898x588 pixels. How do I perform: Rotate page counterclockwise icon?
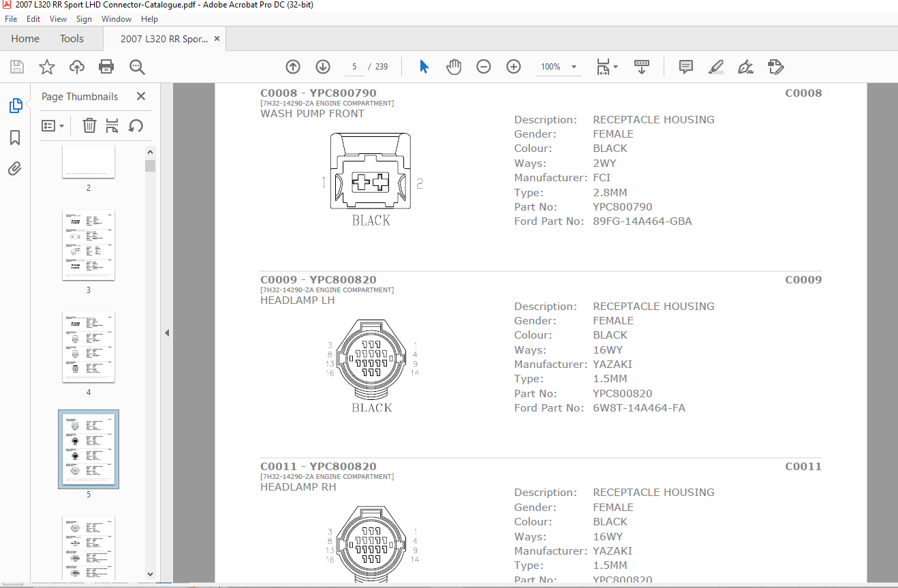pyautogui.click(x=136, y=125)
